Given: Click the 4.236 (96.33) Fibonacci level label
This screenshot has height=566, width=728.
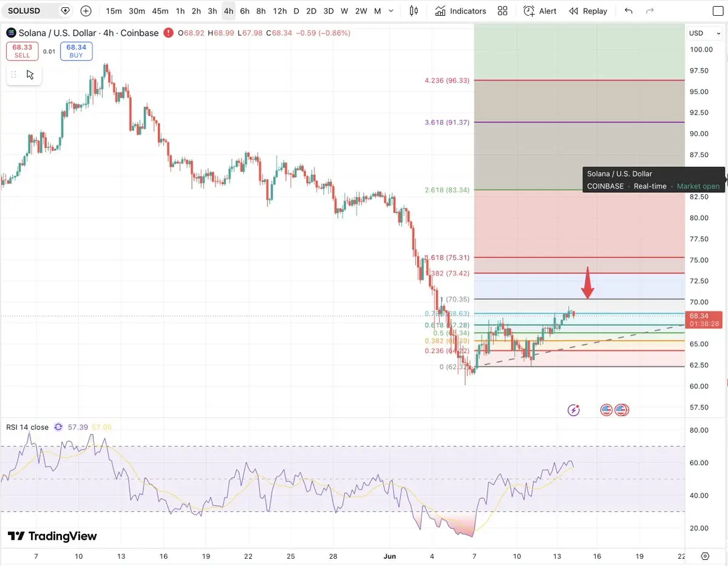Looking at the screenshot, I should click(447, 80).
